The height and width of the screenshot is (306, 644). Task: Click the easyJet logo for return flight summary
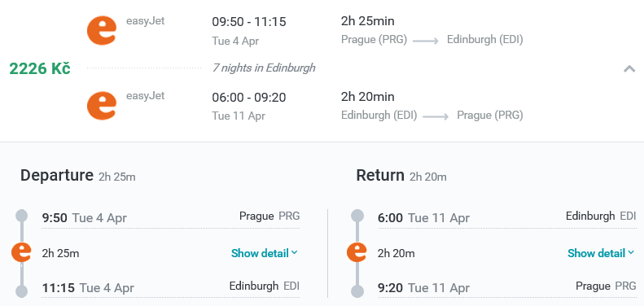102,106
